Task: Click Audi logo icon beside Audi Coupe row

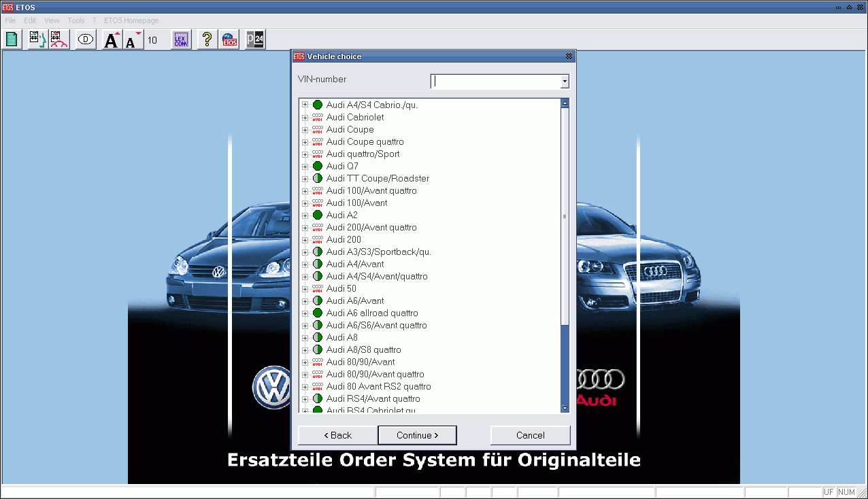Action: [x=318, y=129]
